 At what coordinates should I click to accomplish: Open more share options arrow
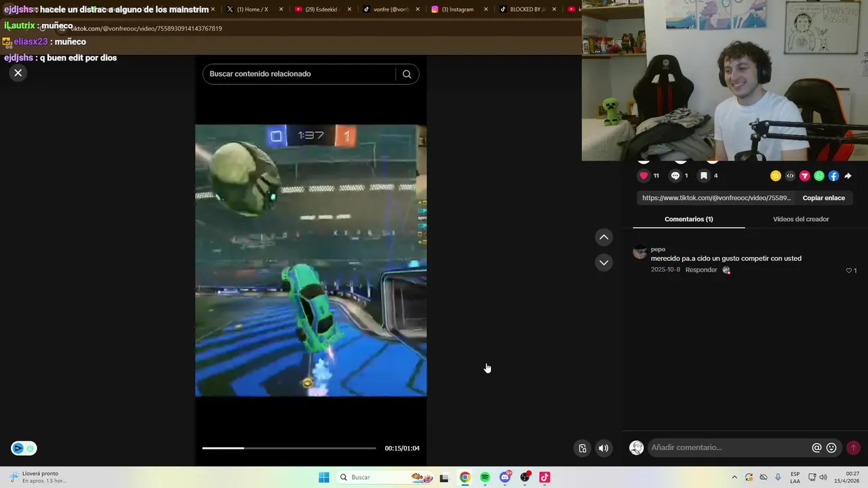tap(848, 176)
